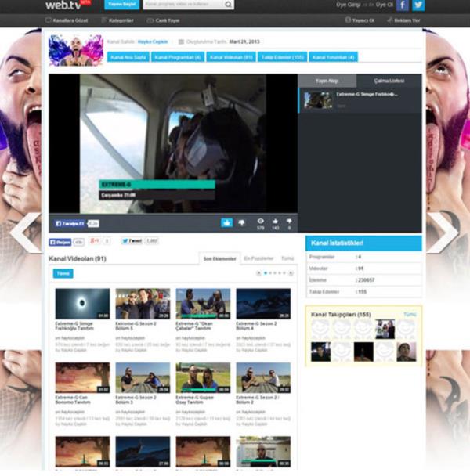Screen dimensions: 470x476
Task: Open Canlı Yayın in navigation bar
Action: [x=164, y=20]
